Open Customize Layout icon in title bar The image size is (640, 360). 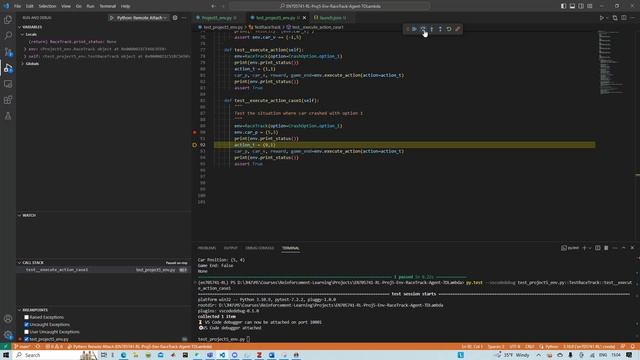(x=590, y=6)
